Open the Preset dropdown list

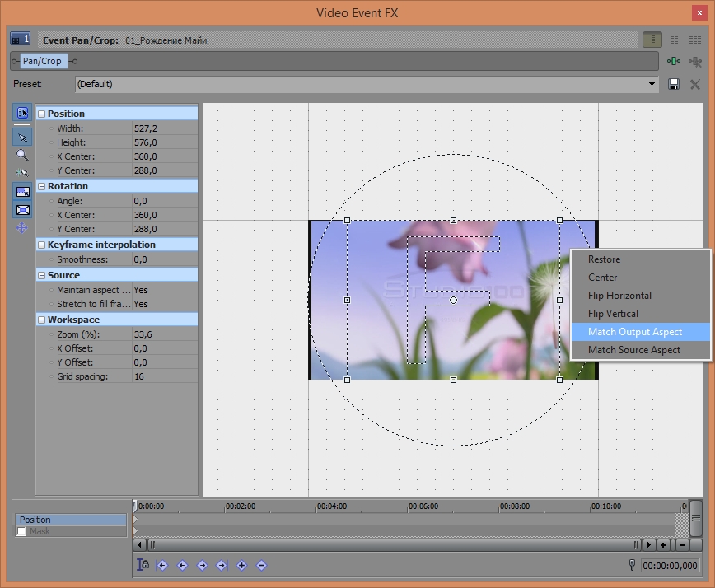[652, 84]
